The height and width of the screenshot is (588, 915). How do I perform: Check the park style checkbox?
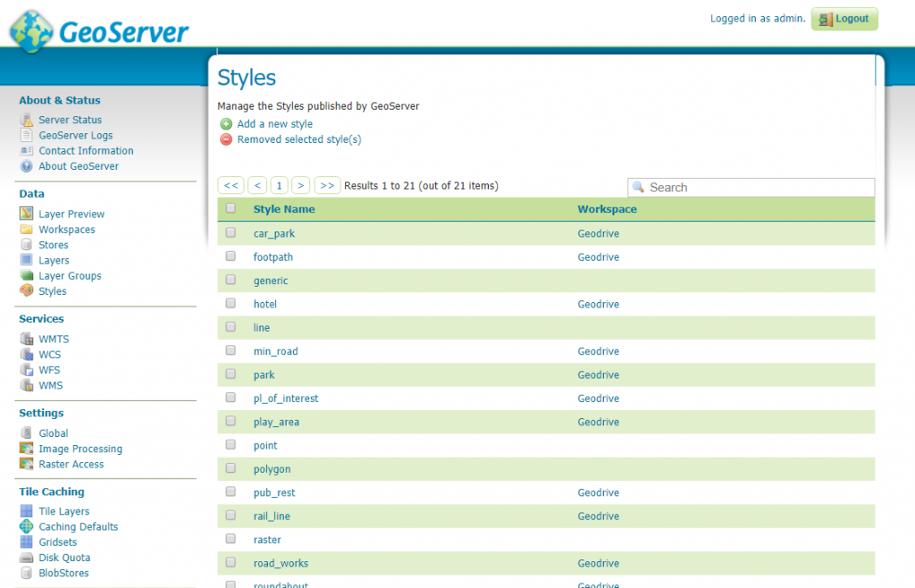tap(231, 374)
